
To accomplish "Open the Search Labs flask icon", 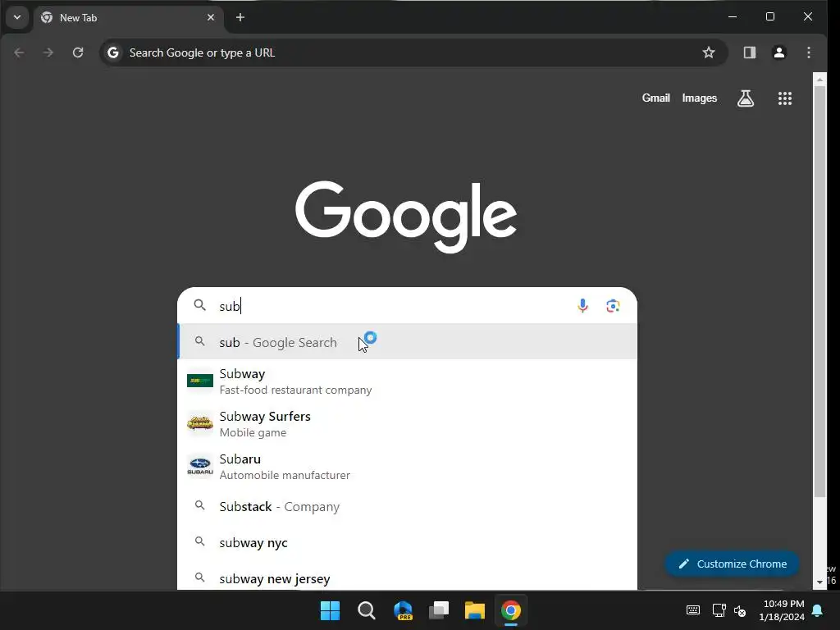I will point(745,98).
